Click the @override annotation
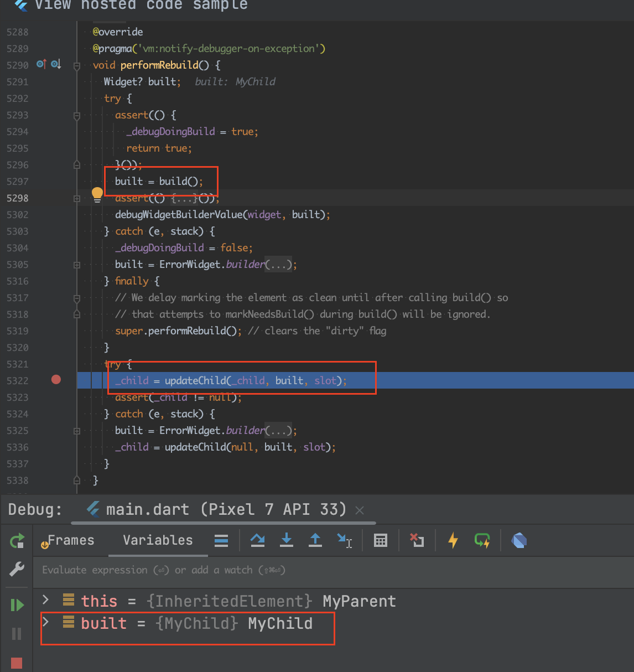This screenshot has height=672, width=634. coord(118,32)
